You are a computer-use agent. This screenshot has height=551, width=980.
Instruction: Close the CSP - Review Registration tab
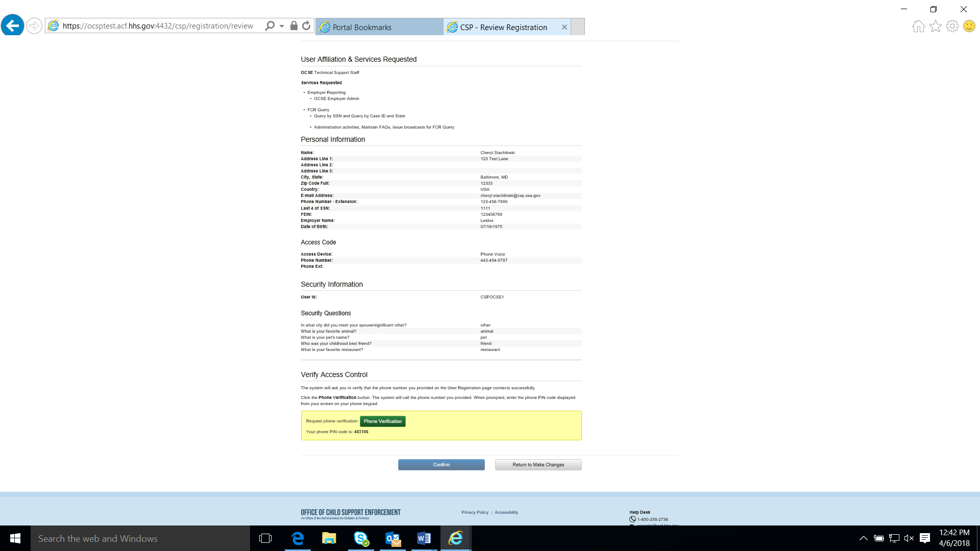click(x=564, y=27)
